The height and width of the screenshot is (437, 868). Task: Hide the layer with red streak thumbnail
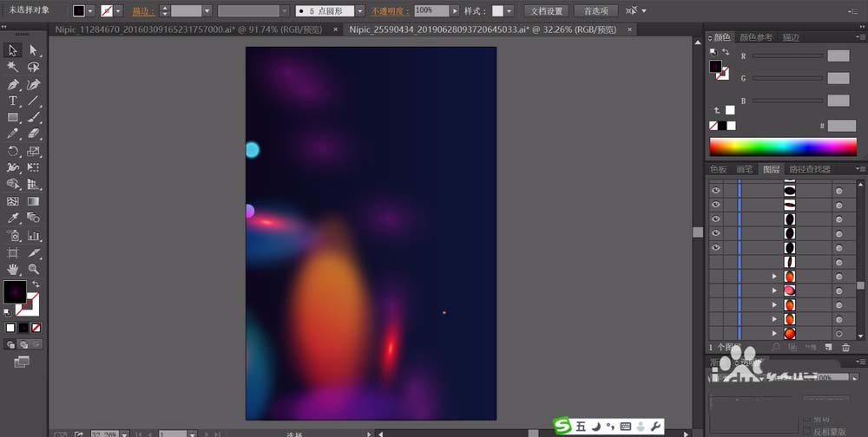click(716, 205)
